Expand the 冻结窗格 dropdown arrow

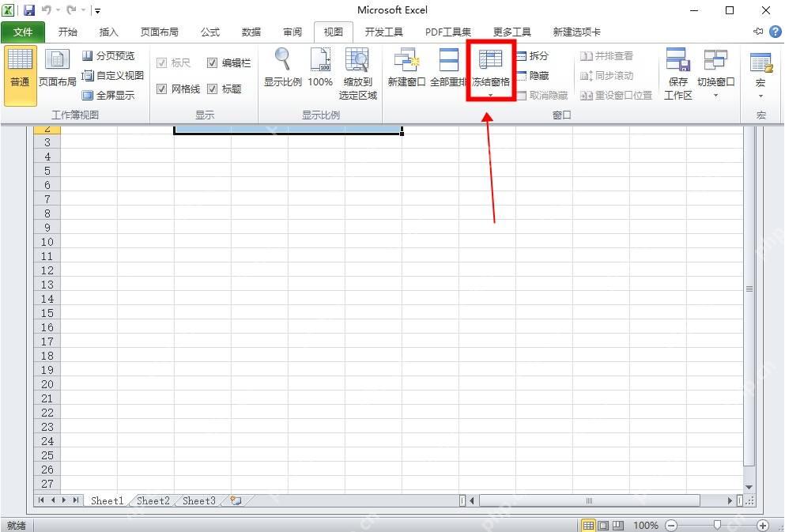point(491,95)
